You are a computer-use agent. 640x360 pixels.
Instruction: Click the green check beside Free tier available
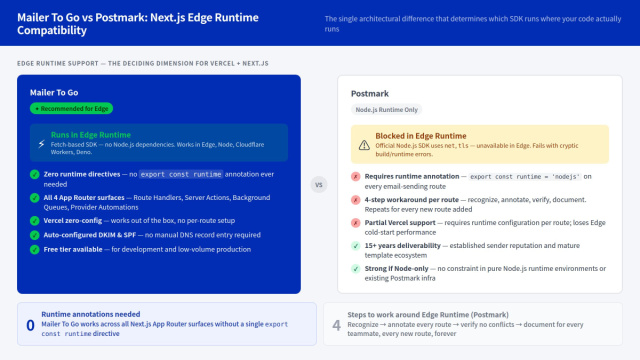(35, 249)
